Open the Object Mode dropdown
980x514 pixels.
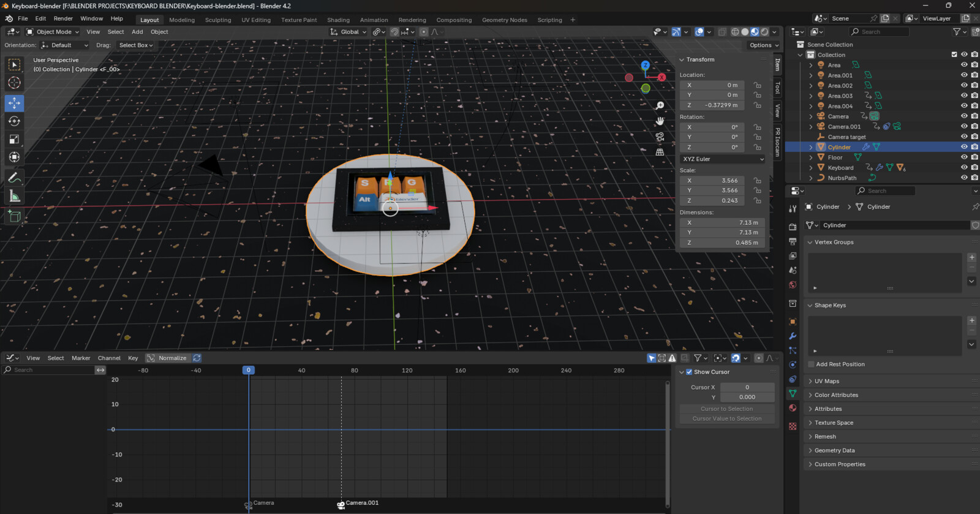(x=53, y=32)
